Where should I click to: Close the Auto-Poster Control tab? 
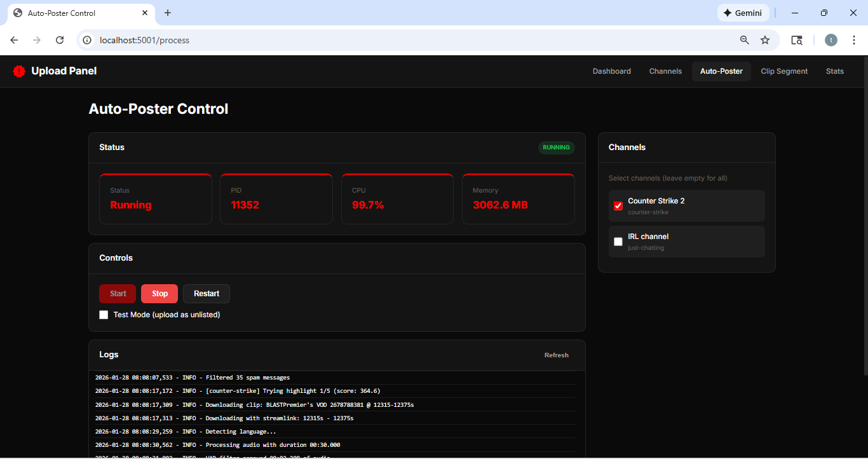pos(145,13)
